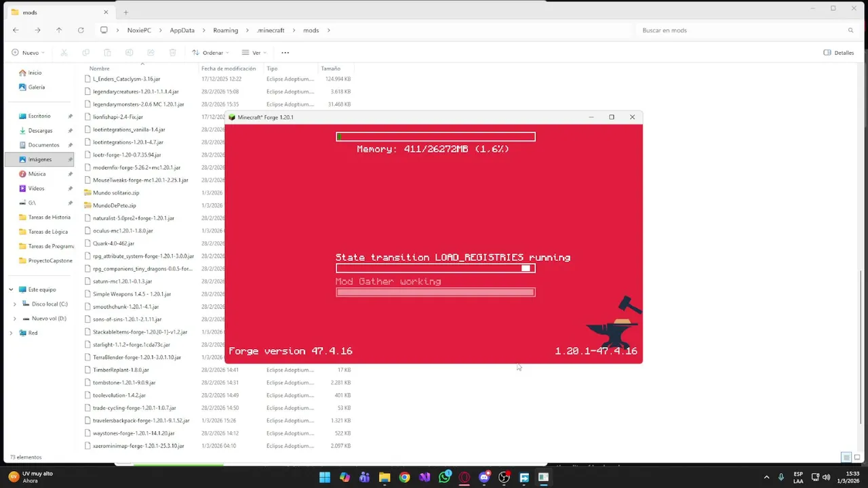The image size is (868, 488).
Task: Sort by Tipo column header
Action: (272, 68)
